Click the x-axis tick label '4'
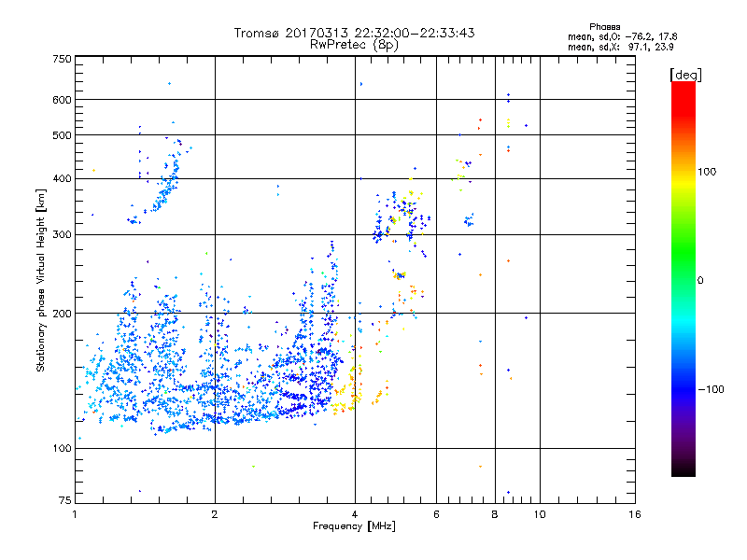747x560 pixels. coord(355,514)
